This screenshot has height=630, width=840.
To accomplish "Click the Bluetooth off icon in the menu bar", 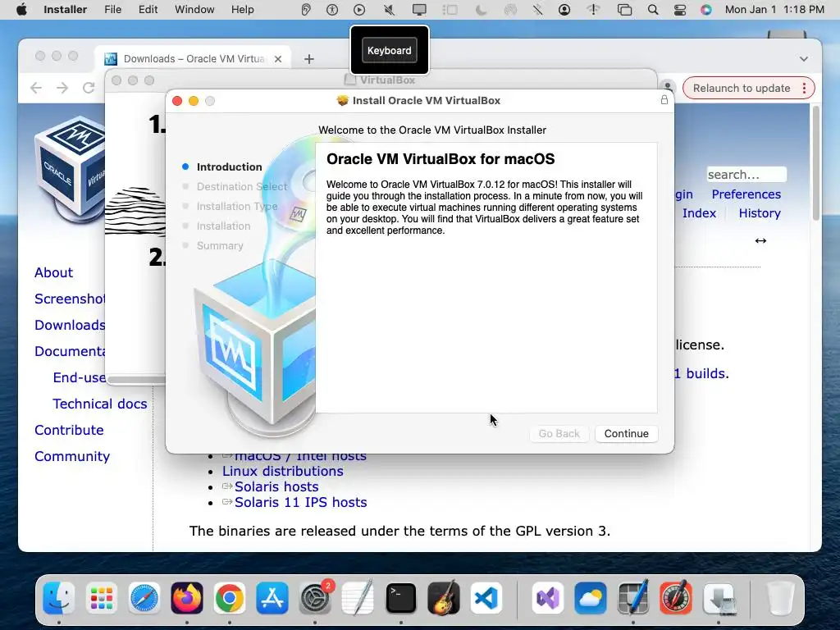I will (537, 10).
